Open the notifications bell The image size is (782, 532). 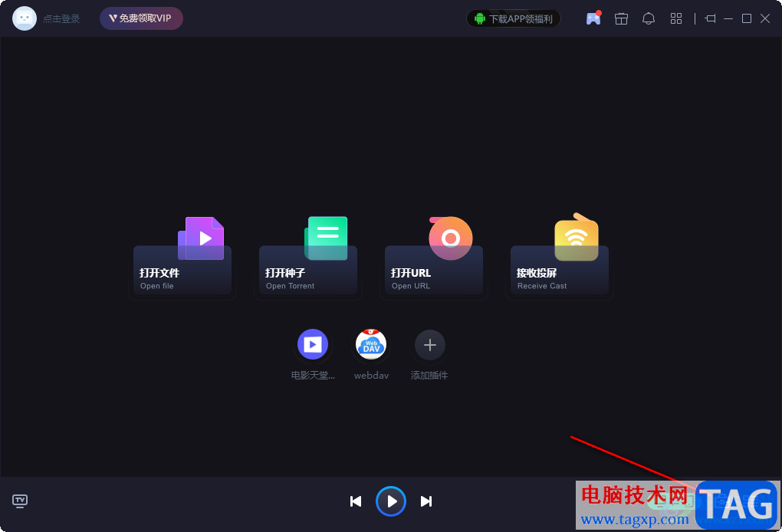[649, 19]
